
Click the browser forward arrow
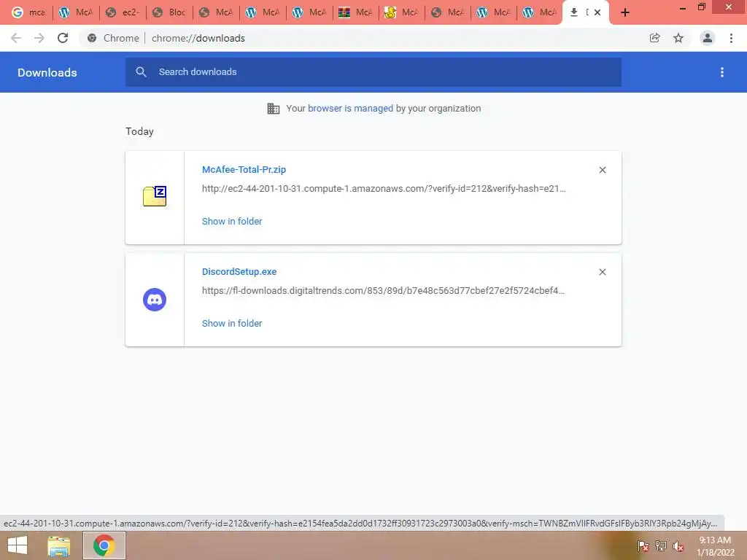(39, 38)
